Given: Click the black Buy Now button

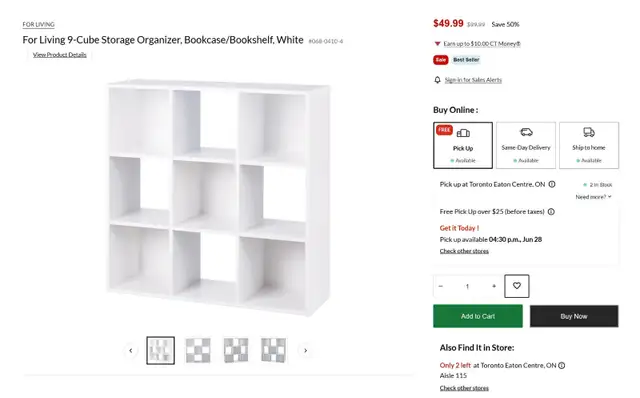Looking at the screenshot, I should pyautogui.click(x=574, y=316).
